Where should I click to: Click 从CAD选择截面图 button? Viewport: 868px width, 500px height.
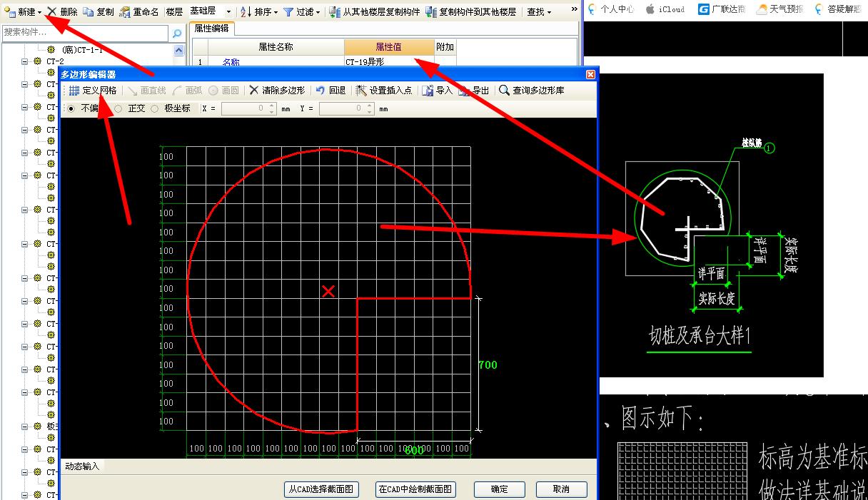click(x=321, y=489)
